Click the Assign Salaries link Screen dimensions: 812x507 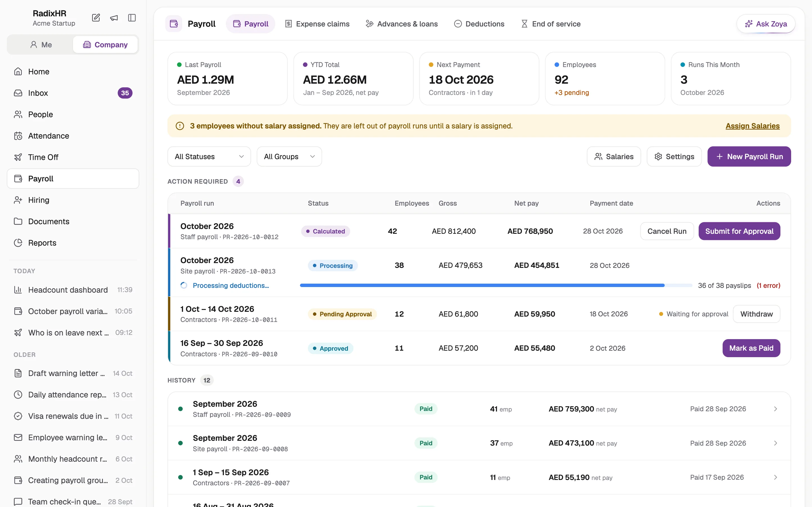(753, 126)
